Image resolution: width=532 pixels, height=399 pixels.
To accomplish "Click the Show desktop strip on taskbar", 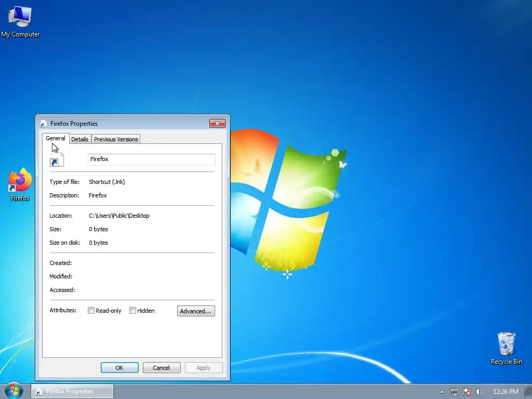I will (528, 392).
